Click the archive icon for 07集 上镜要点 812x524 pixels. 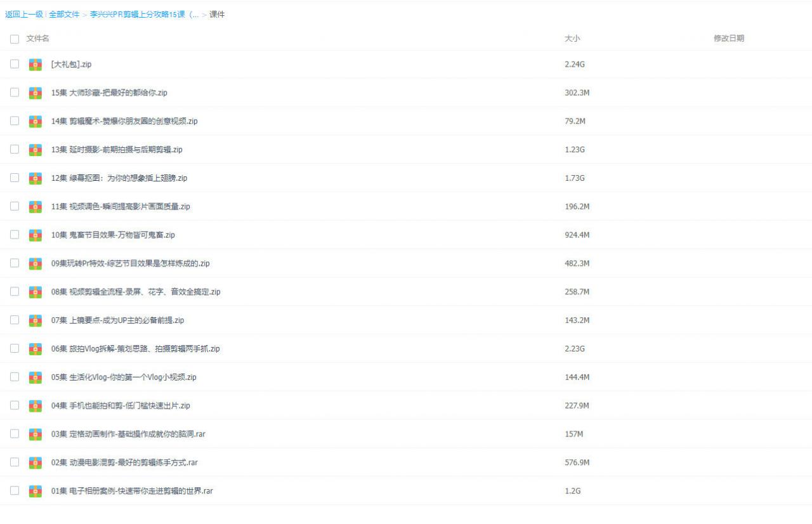click(x=36, y=320)
